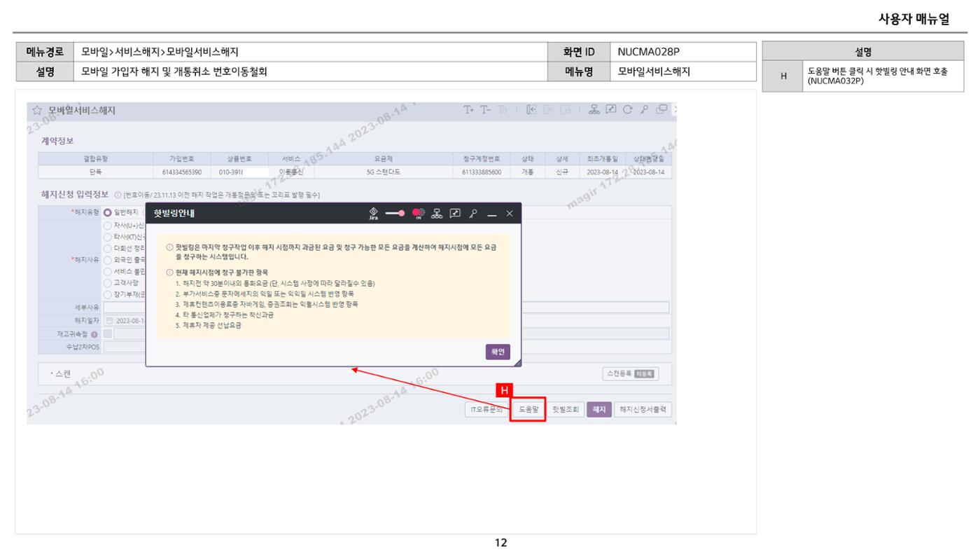Image resolution: width=980 pixels, height=552 pixels.
Task: Click the purple 해지 button
Action: [598, 410]
